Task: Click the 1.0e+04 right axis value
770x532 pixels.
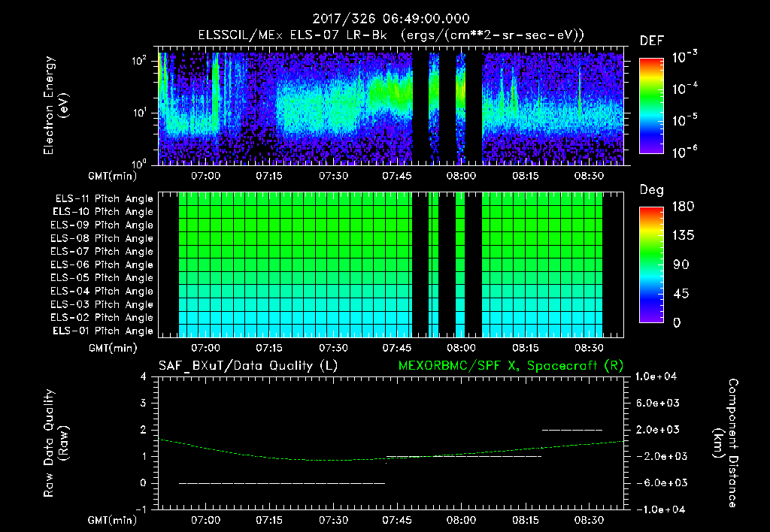Action: 657,376
